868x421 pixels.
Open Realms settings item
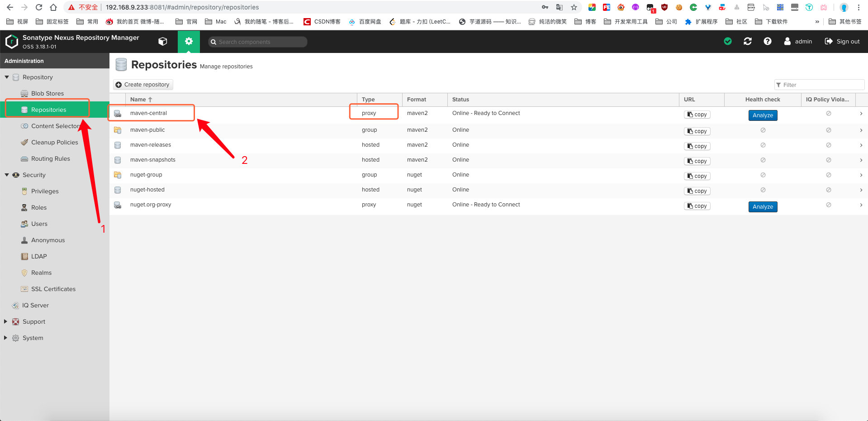click(x=41, y=273)
